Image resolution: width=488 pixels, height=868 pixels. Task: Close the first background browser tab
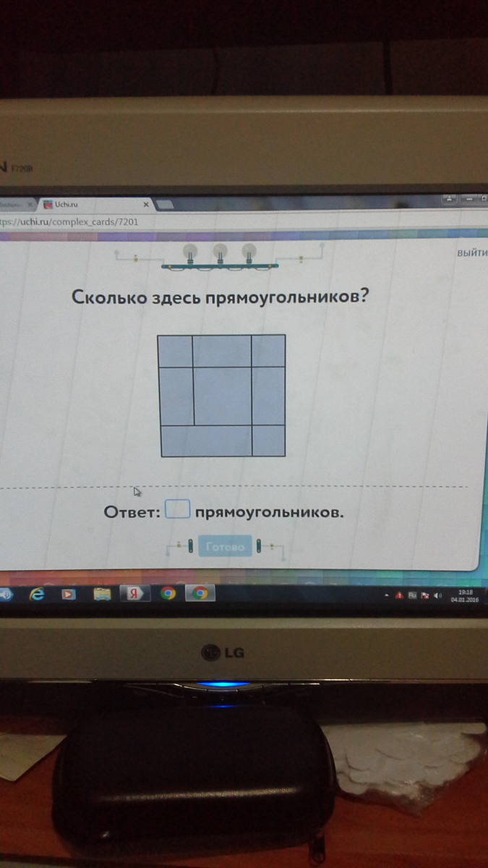click(30, 205)
